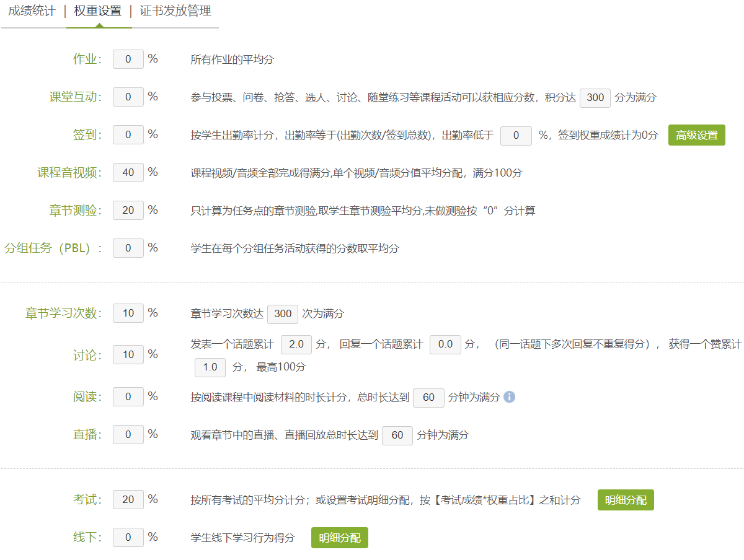Screen dimensions: 744x560
Task: Click the 只计算为任务点的章节测验 description
Action: pyautogui.click(x=363, y=211)
